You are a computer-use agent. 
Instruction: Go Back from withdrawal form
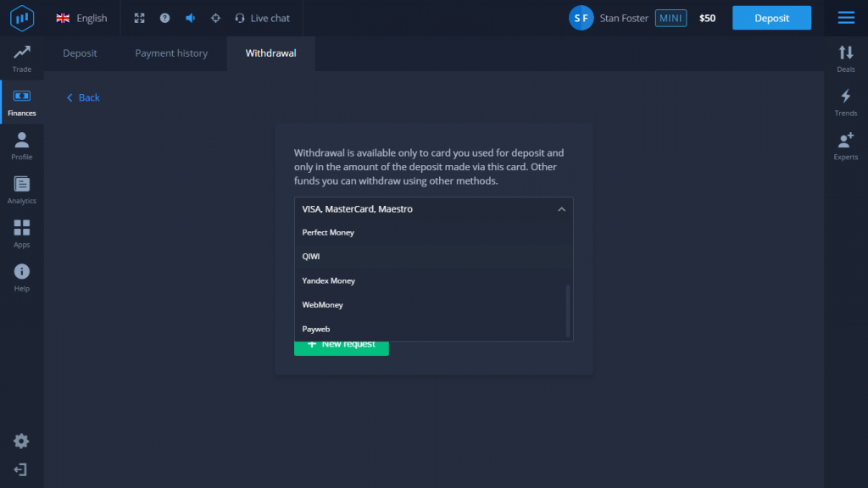[83, 97]
